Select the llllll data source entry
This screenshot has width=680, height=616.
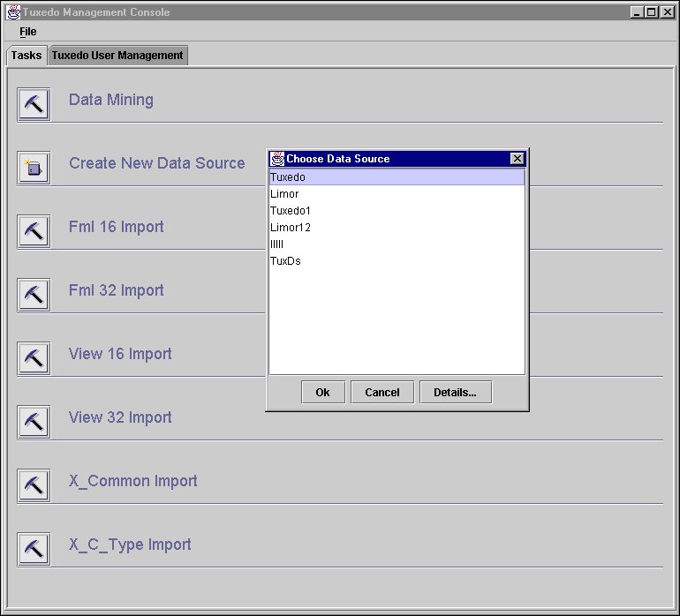tap(397, 244)
